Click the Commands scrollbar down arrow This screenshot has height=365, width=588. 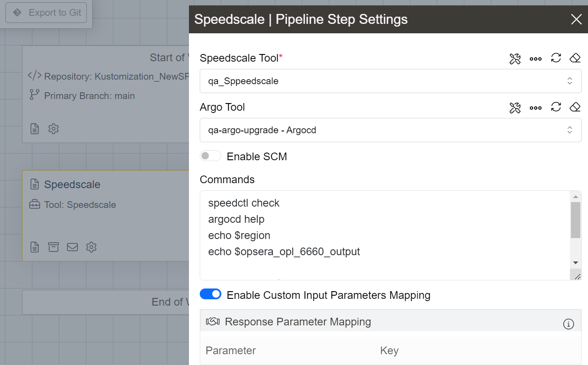tap(575, 262)
